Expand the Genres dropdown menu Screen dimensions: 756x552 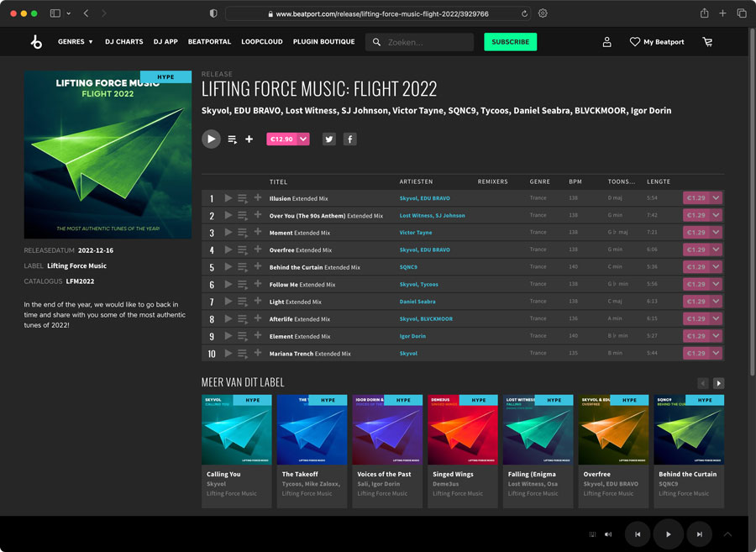(75, 42)
